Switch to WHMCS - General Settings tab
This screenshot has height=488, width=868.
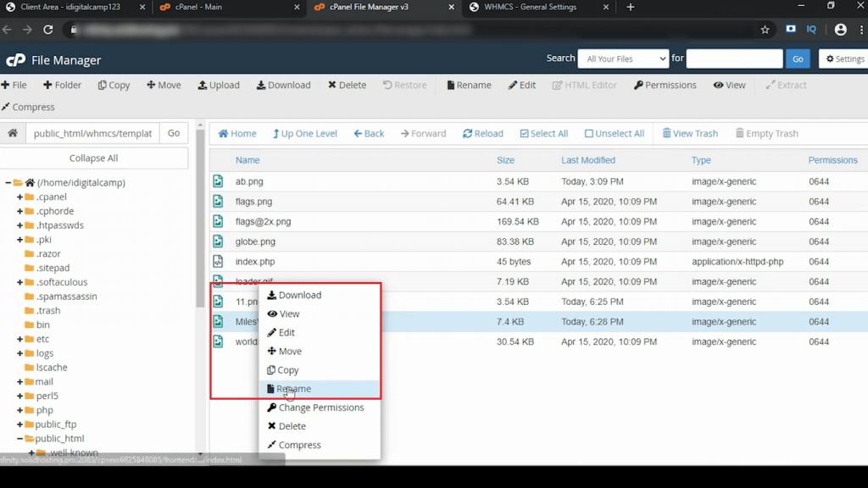click(530, 8)
